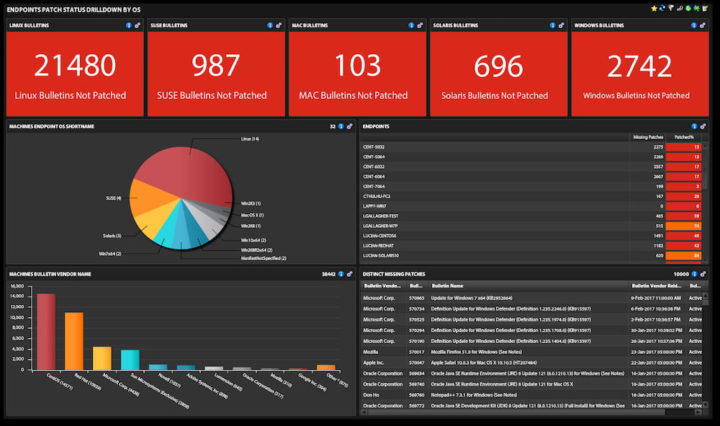Open info icon on Linux Bulletins panel

point(129,25)
